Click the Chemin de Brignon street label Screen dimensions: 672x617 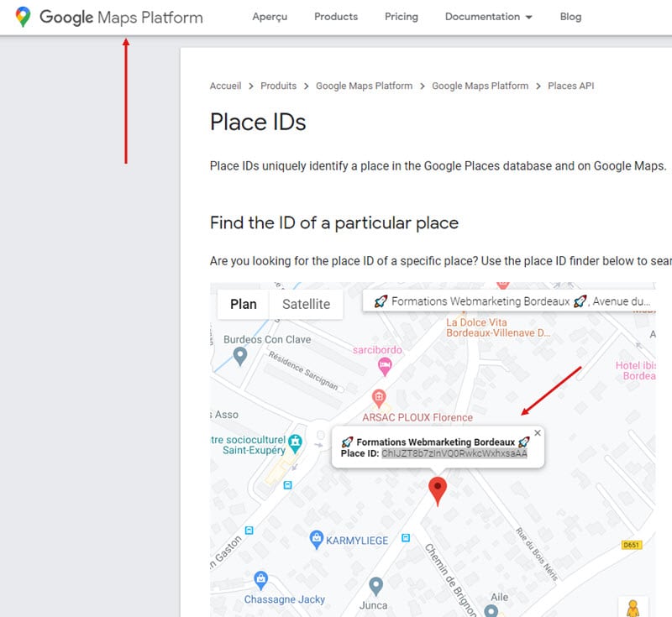(x=450, y=580)
